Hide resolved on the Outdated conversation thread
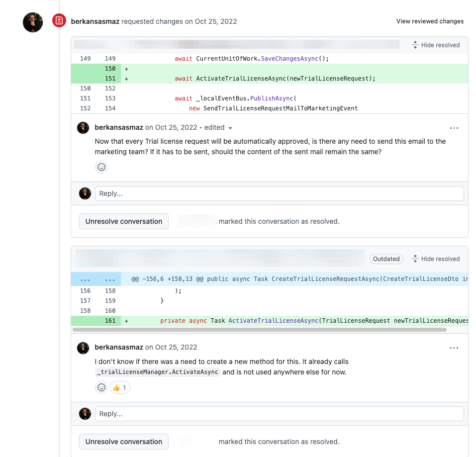 coord(435,259)
